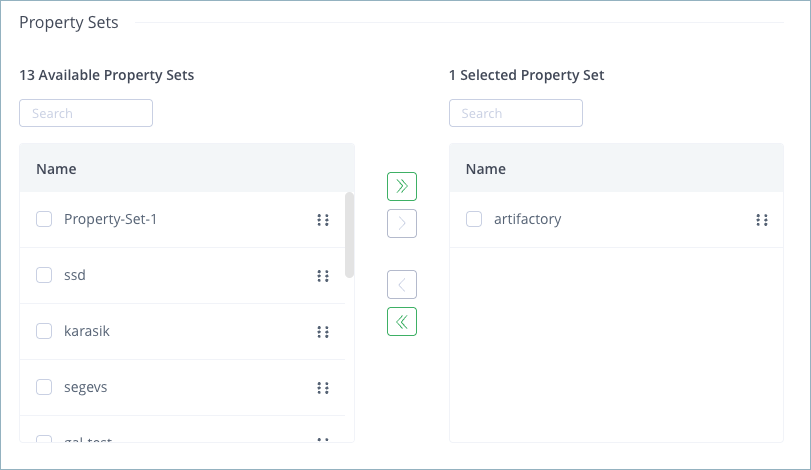Click the available list scrollbar

tap(349, 235)
